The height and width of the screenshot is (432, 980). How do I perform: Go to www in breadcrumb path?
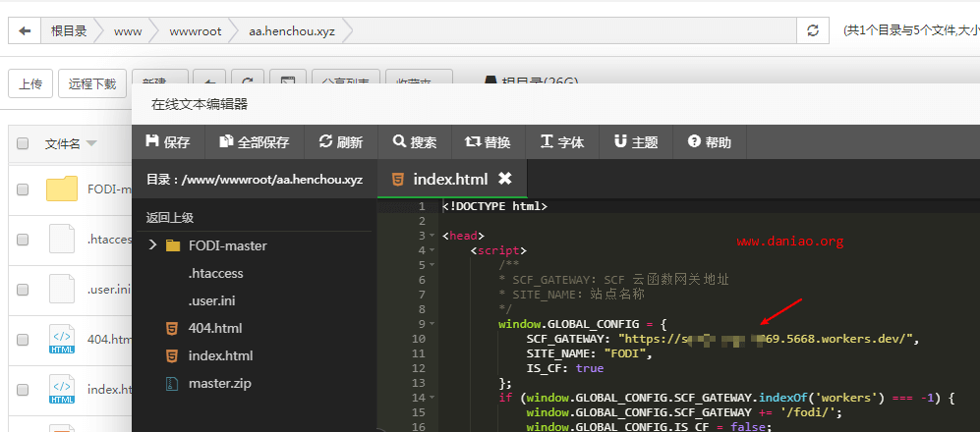click(128, 30)
